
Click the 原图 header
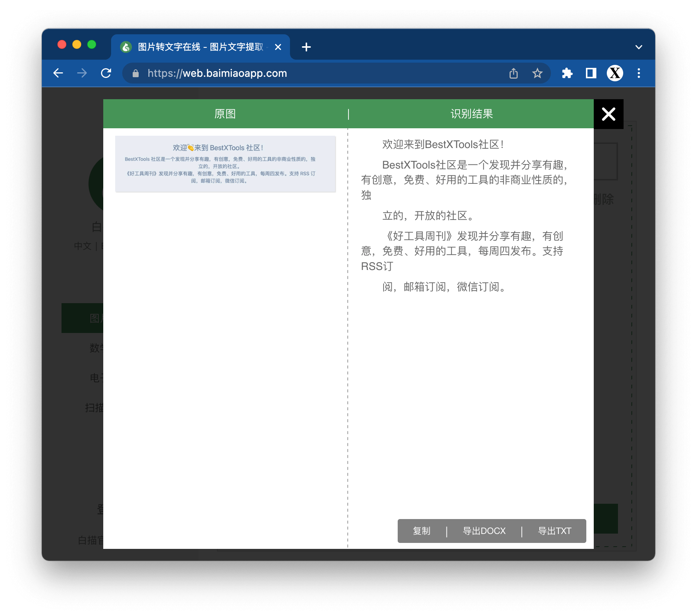coord(225,114)
